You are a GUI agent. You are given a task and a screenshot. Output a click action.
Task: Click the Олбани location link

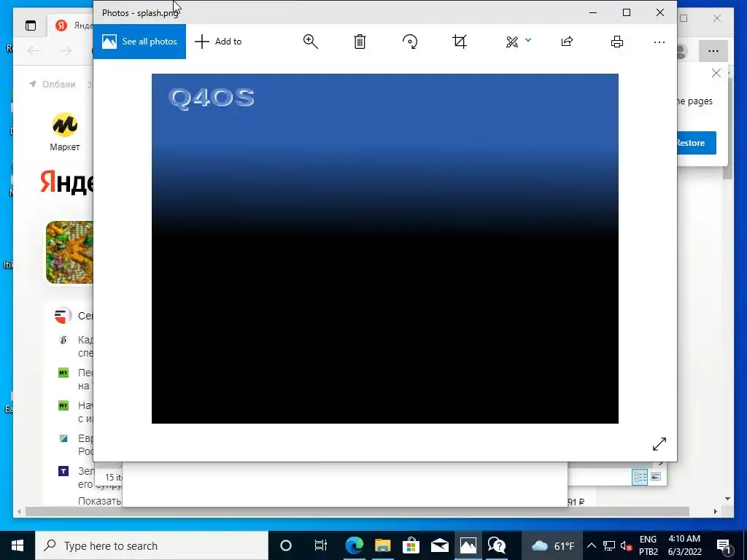(x=53, y=85)
